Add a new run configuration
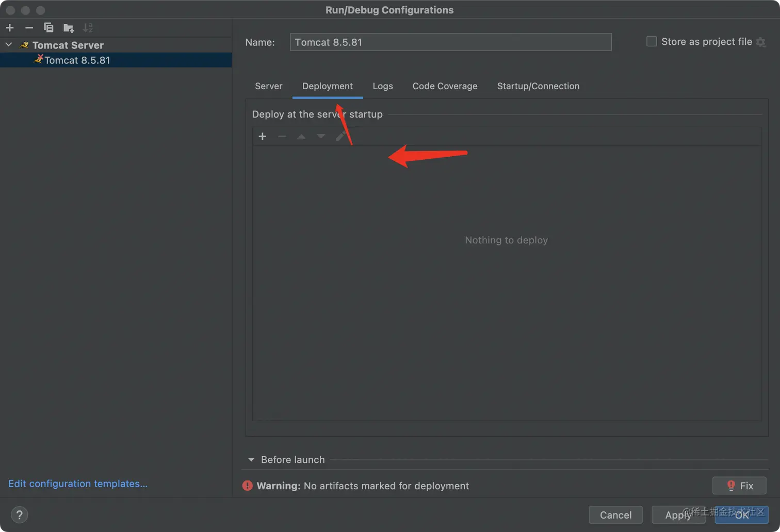 click(10, 28)
